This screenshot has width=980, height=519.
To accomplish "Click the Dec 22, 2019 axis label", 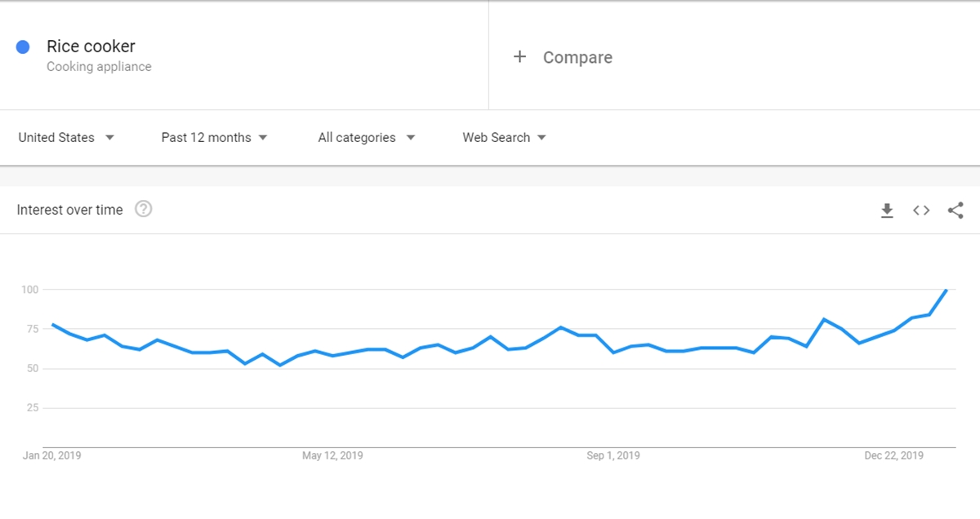I will [894, 455].
